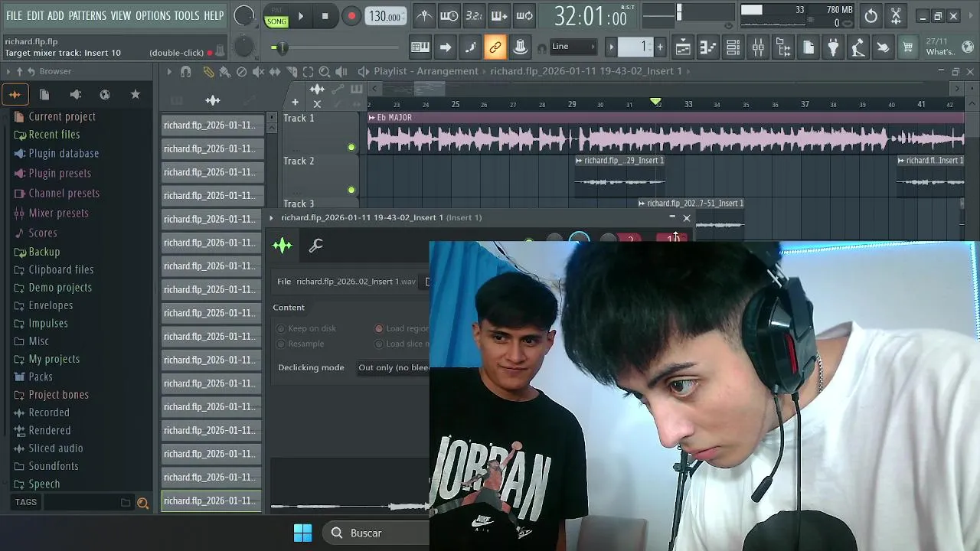Open the PATTERNS menu
The width and height of the screenshot is (980, 551).
(87, 15)
